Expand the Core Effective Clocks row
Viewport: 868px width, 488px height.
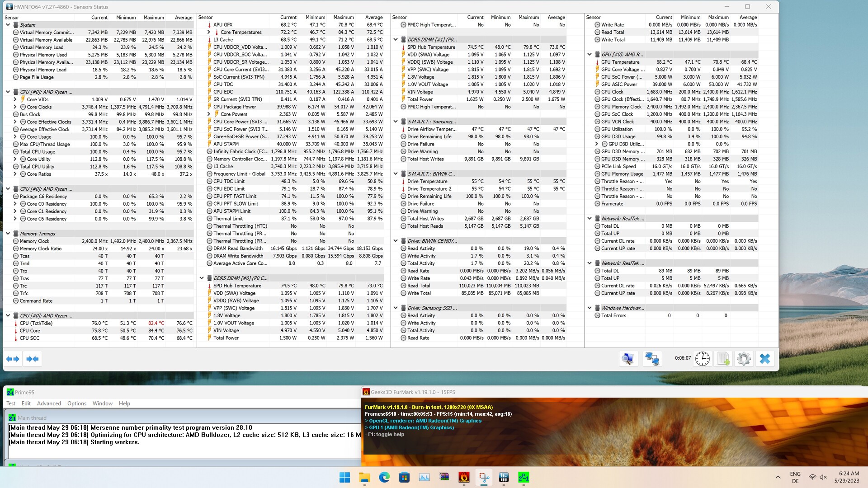[x=15, y=122]
